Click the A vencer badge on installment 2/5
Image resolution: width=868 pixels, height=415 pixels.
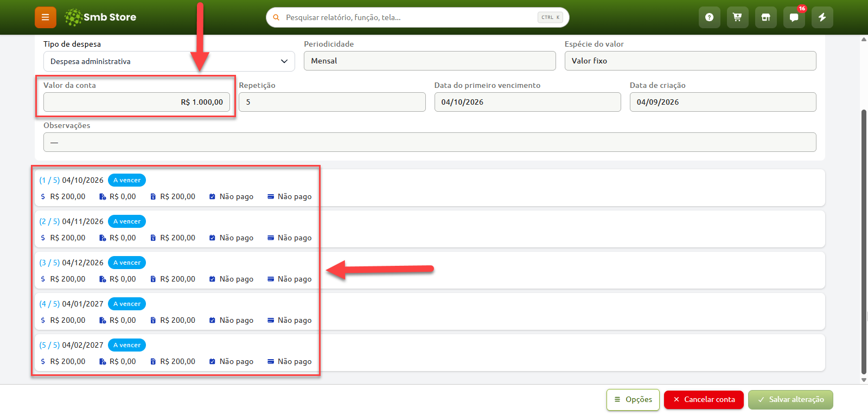pos(127,221)
